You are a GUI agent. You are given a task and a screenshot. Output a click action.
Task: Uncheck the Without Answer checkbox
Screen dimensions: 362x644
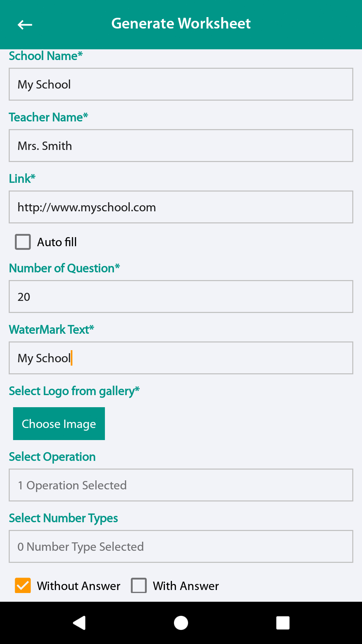click(x=23, y=586)
